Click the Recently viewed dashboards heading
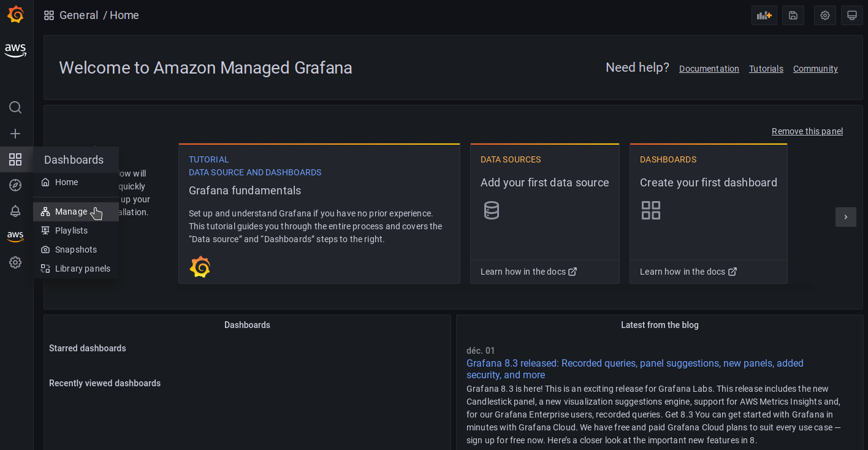This screenshot has width=868, height=450. 105,383
